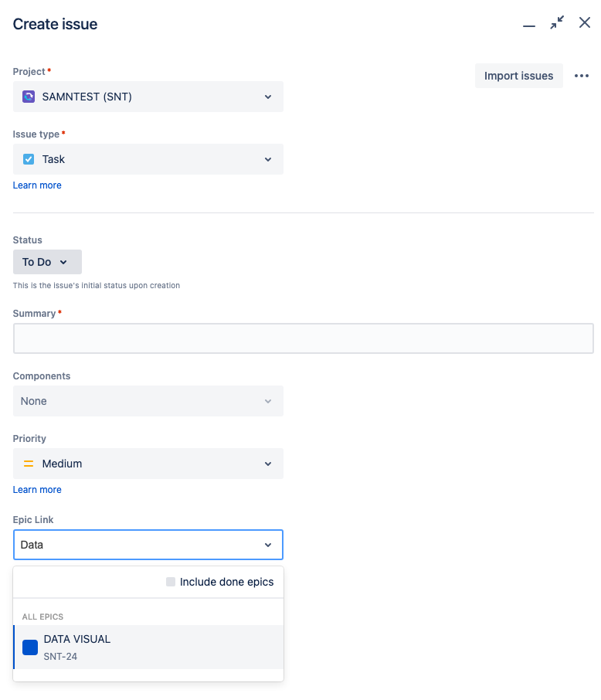Click the orange Medium priority icon
This screenshot has height=700, width=601.
click(29, 464)
